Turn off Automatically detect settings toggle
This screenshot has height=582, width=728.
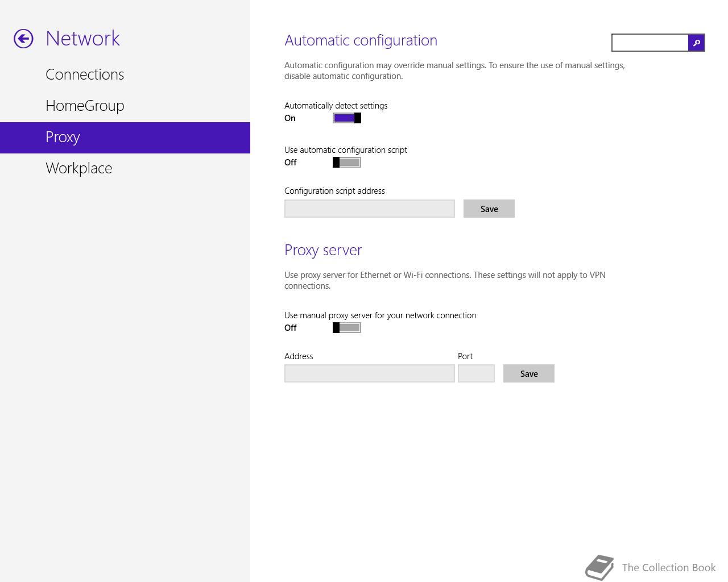click(x=347, y=118)
